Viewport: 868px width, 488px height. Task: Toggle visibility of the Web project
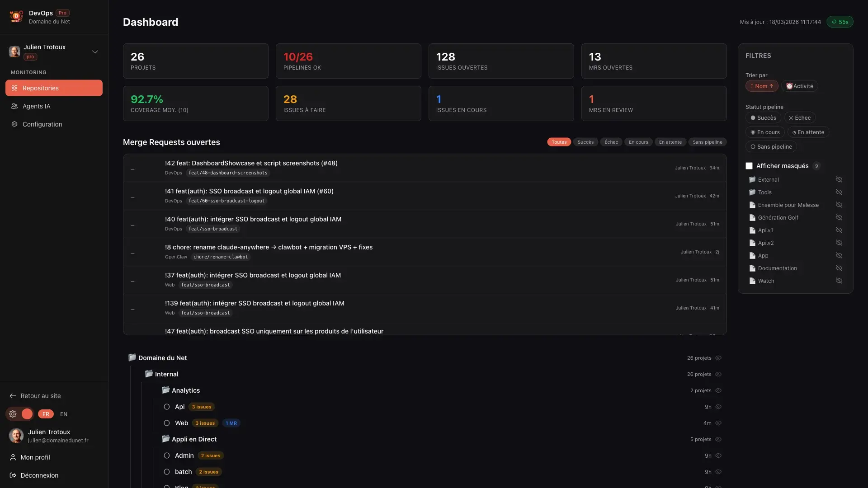(719, 423)
